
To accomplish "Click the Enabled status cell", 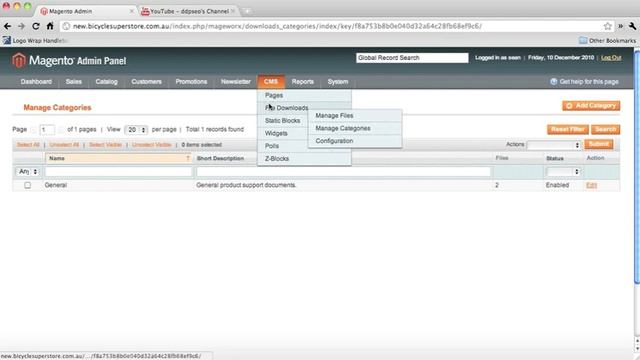I will 557,185.
